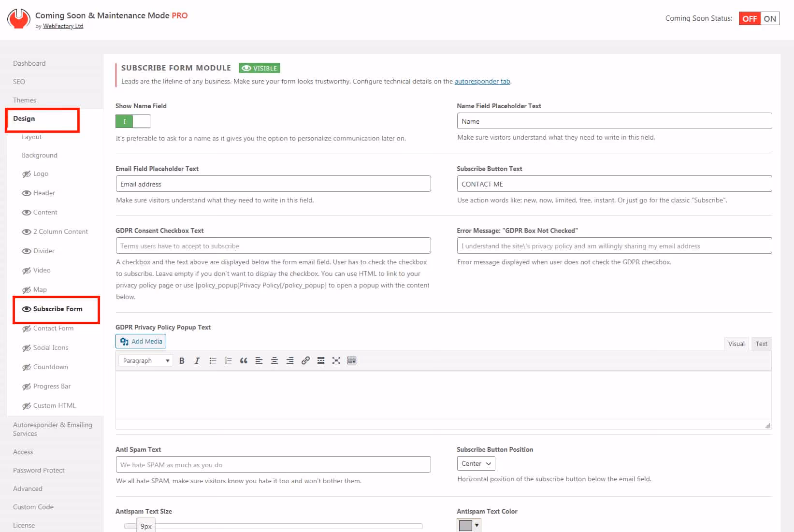Viewport: 794px width, 532px height.
Task: Focus the GDPR Consent Checkbox Text input
Action: click(x=273, y=245)
